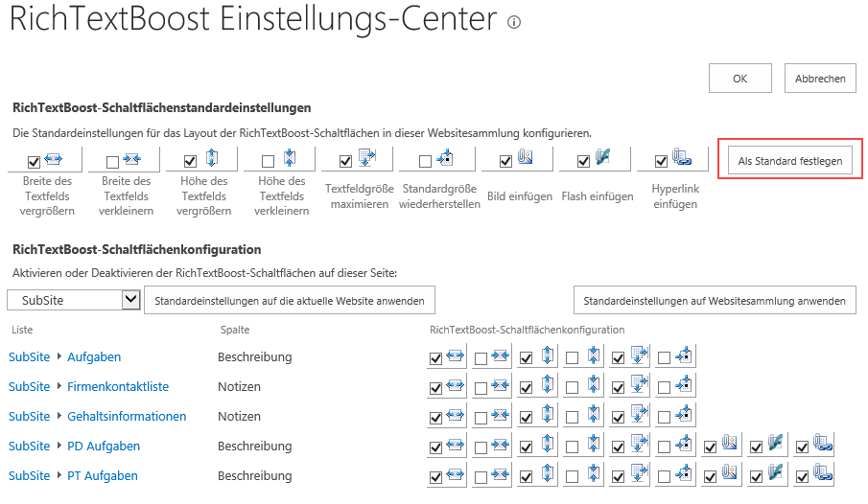Open the Gehaltsinformationen list link
The height and width of the screenshot is (504, 868).
click(x=127, y=417)
